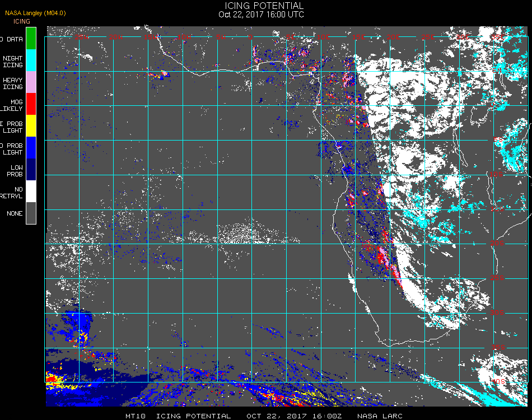Image resolution: width=532 pixels, height=420 pixels.
Task: Click the pink HEAVY ICING legend swatch
Action: click(x=31, y=82)
